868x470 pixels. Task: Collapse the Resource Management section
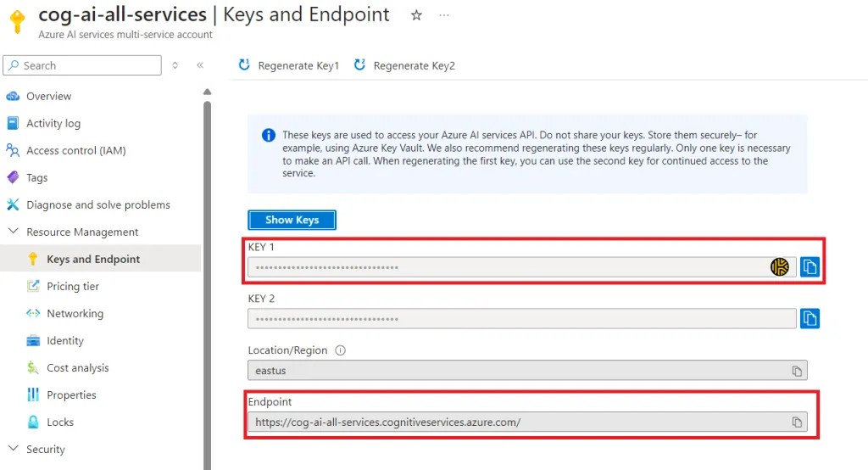(14, 231)
